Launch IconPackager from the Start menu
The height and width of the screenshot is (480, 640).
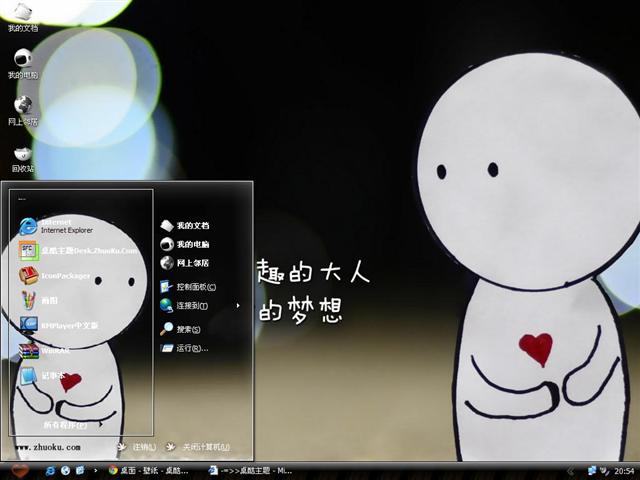(x=54, y=276)
